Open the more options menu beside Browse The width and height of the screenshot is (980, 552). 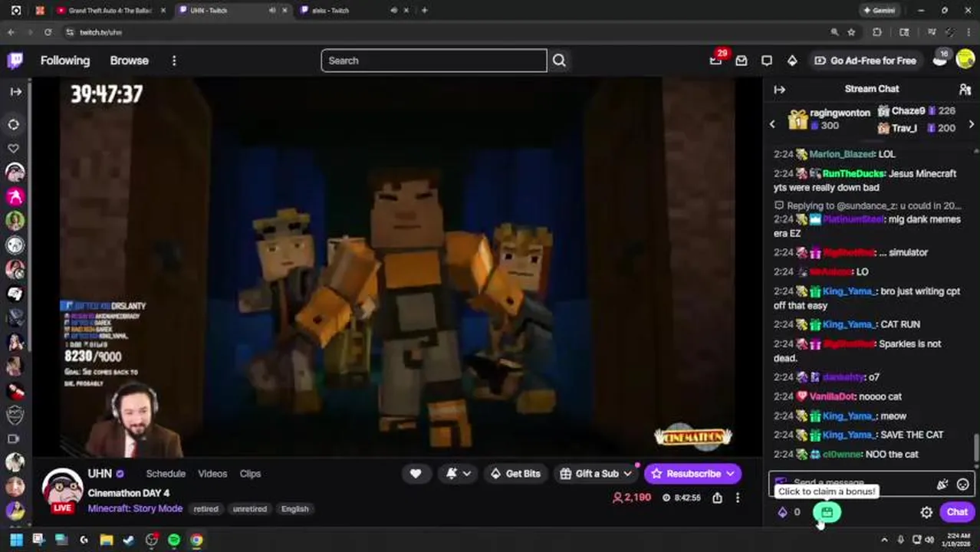pyautogui.click(x=174, y=61)
